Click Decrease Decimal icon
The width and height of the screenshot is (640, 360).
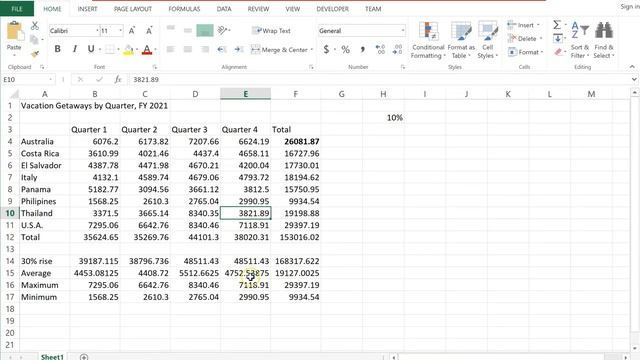(x=397, y=49)
